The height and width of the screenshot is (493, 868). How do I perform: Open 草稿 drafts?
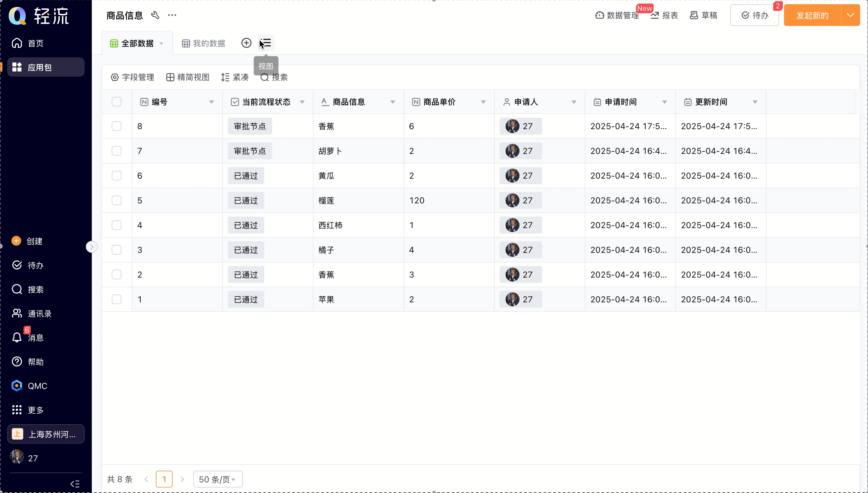pos(704,15)
